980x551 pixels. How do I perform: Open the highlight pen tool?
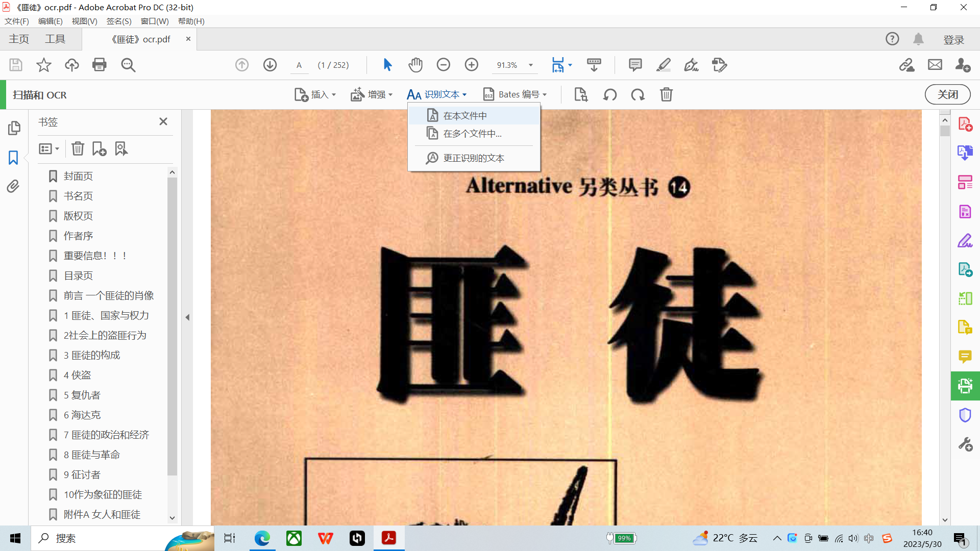(663, 65)
